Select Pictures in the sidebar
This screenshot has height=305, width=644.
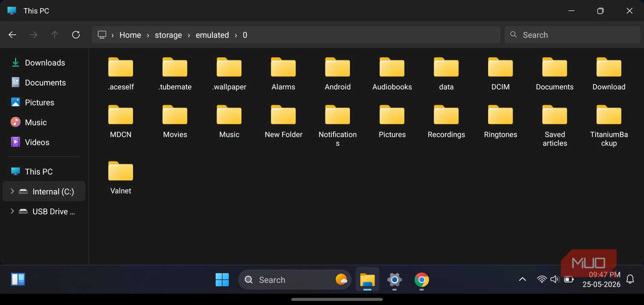pyautogui.click(x=44, y=102)
